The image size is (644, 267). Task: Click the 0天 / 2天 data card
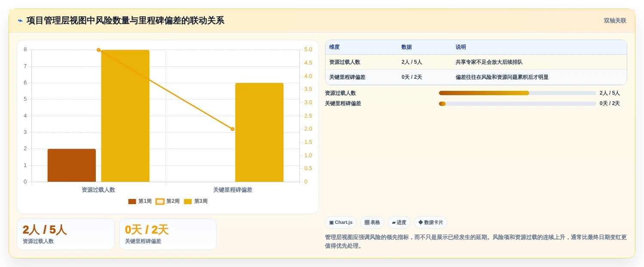[x=168, y=234]
